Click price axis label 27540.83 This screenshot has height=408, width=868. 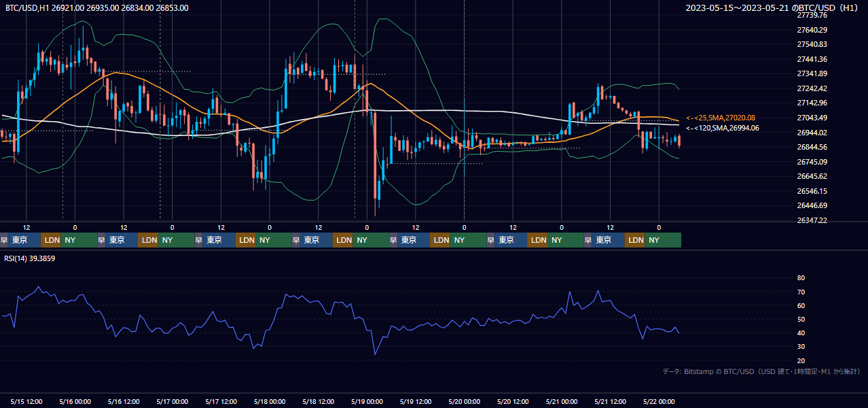[812, 44]
